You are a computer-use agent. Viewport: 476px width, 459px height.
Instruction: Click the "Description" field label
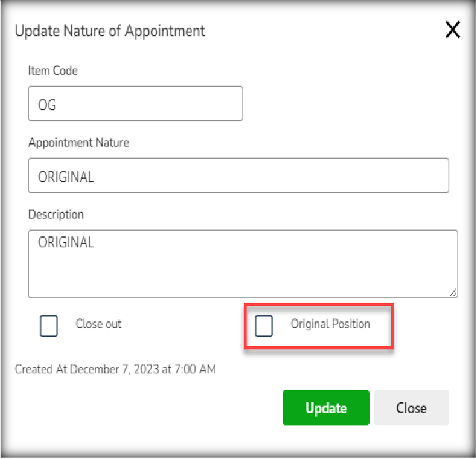pyautogui.click(x=56, y=214)
